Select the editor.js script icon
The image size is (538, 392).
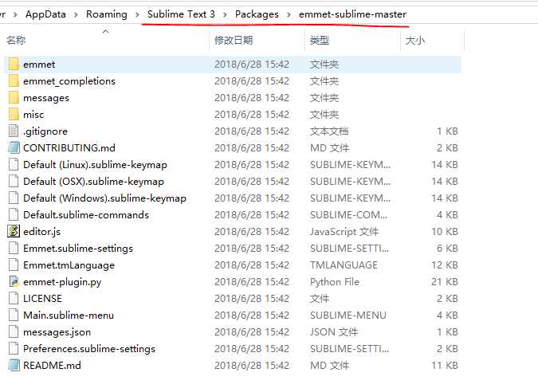pyautogui.click(x=14, y=232)
